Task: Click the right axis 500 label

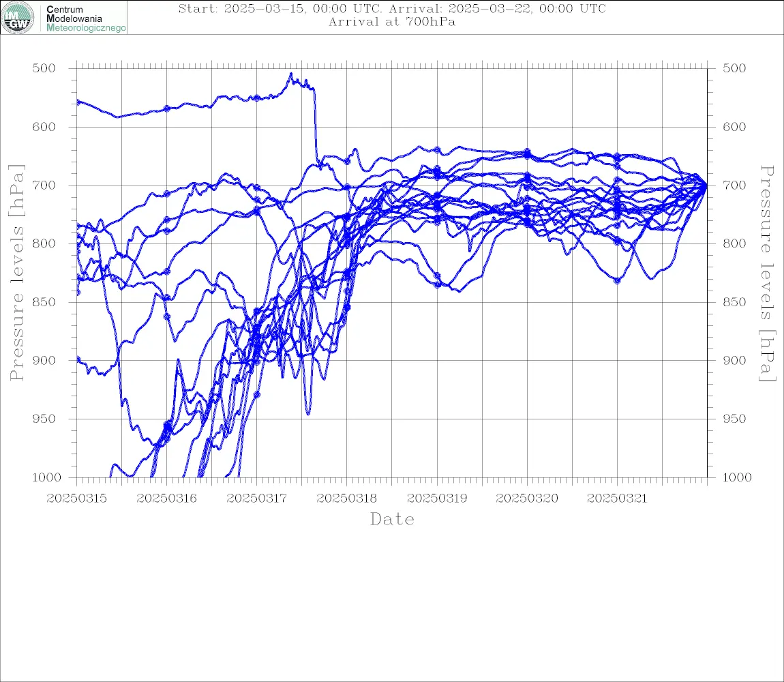Action: pyautogui.click(x=734, y=68)
